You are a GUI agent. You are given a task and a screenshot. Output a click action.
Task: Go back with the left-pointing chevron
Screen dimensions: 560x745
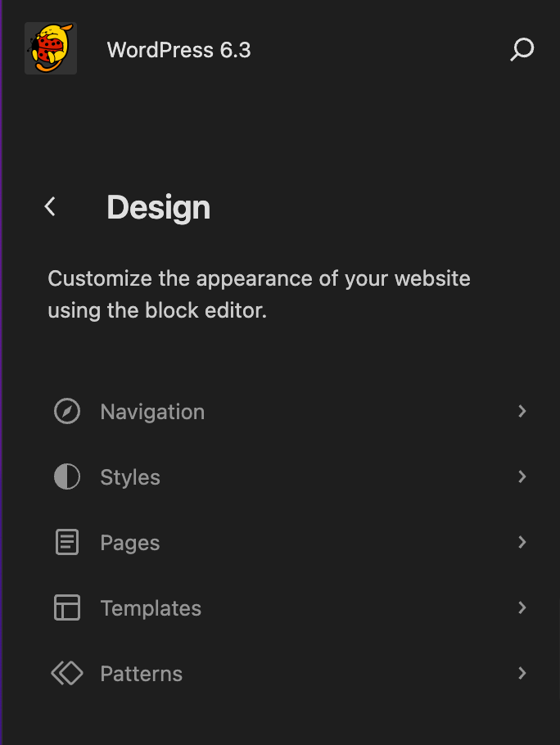click(x=50, y=206)
